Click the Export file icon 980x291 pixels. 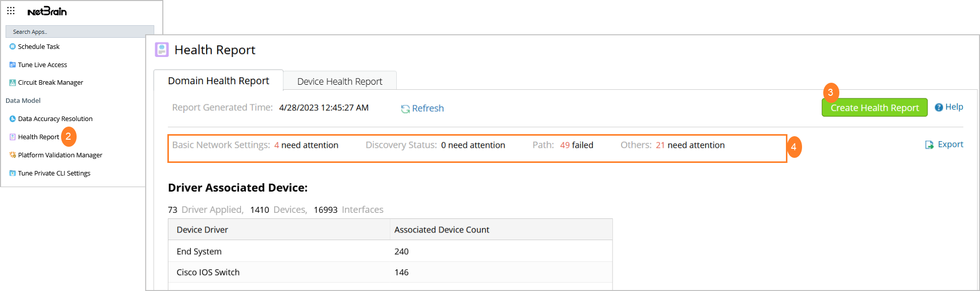point(929,145)
